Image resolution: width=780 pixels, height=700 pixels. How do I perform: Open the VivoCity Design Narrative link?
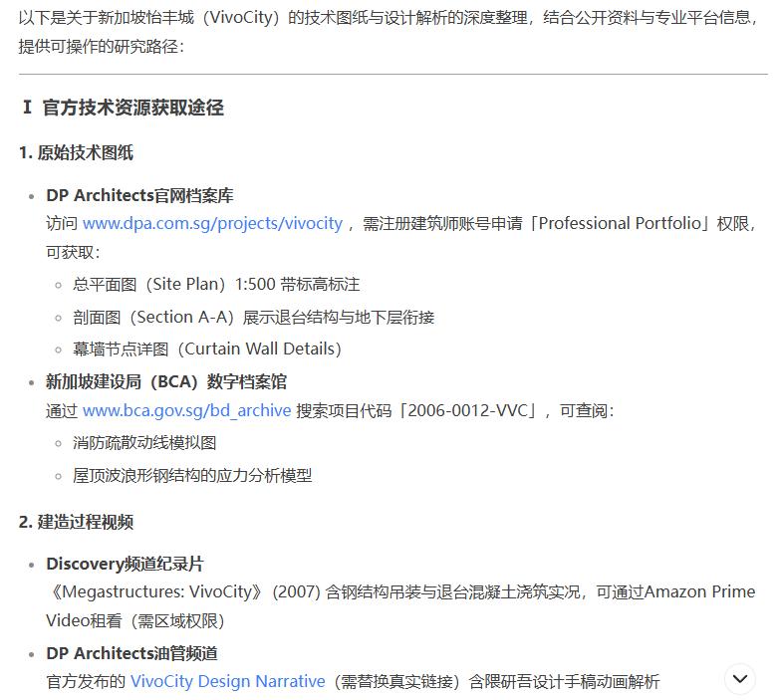[x=228, y=681]
